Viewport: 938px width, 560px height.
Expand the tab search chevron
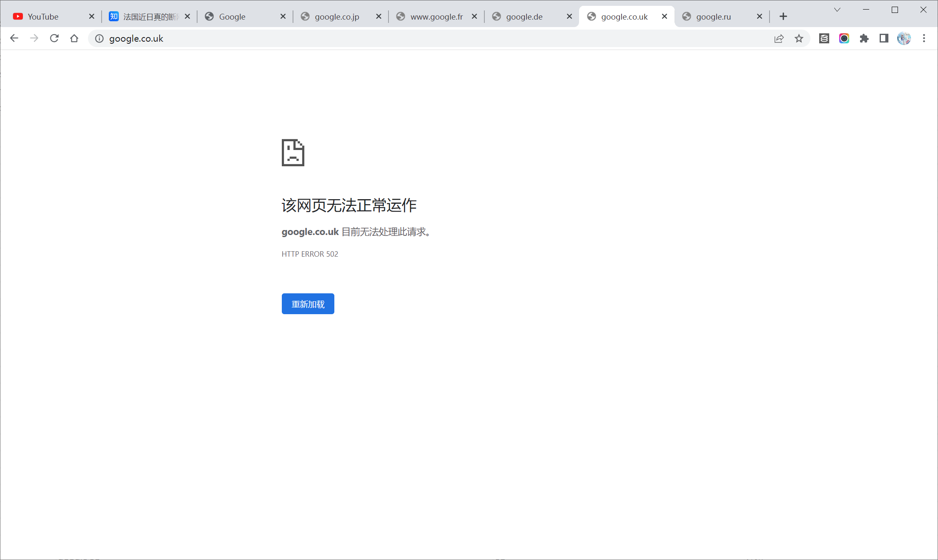click(x=837, y=10)
